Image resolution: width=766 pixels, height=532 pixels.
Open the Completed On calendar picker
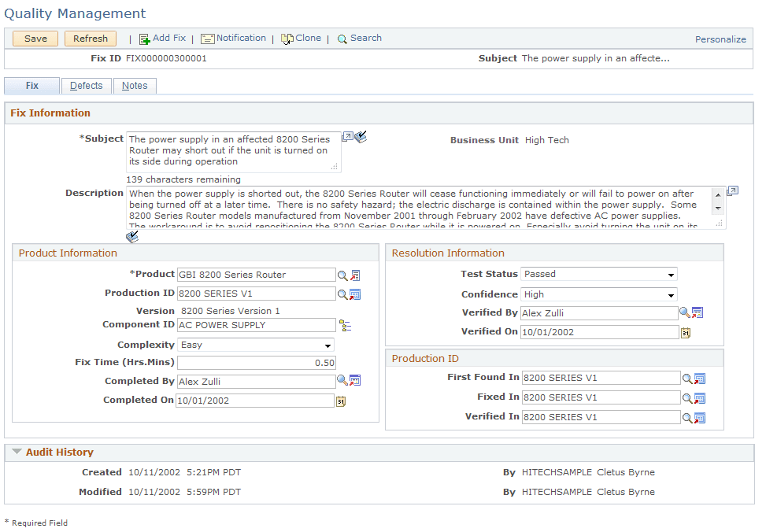(x=342, y=401)
